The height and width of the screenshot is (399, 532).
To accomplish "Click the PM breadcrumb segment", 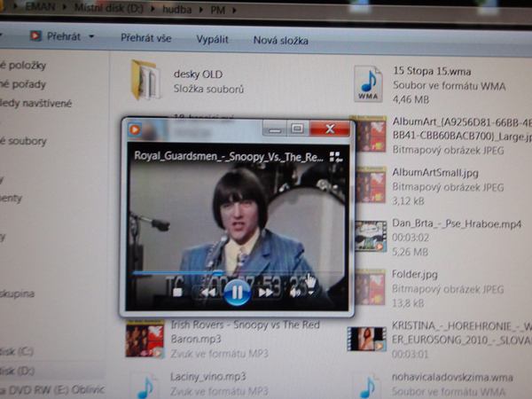I will pyautogui.click(x=217, y=10).
